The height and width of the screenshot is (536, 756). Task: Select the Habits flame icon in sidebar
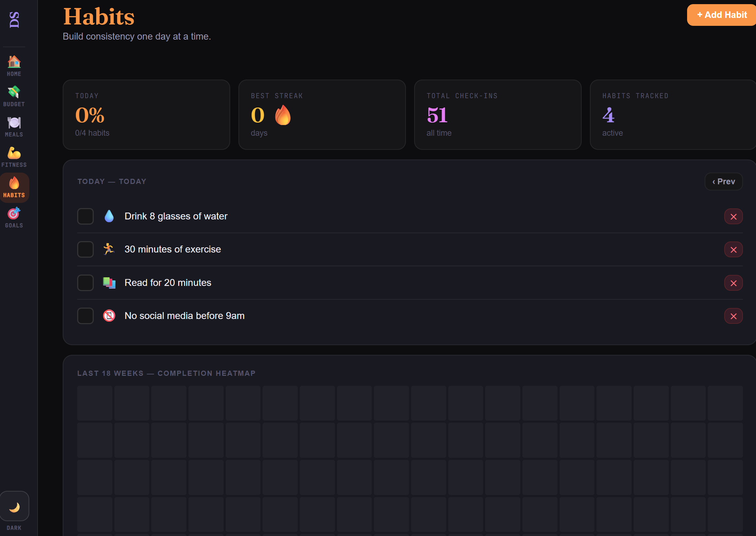pyautogui.click(x=14, y=183)
